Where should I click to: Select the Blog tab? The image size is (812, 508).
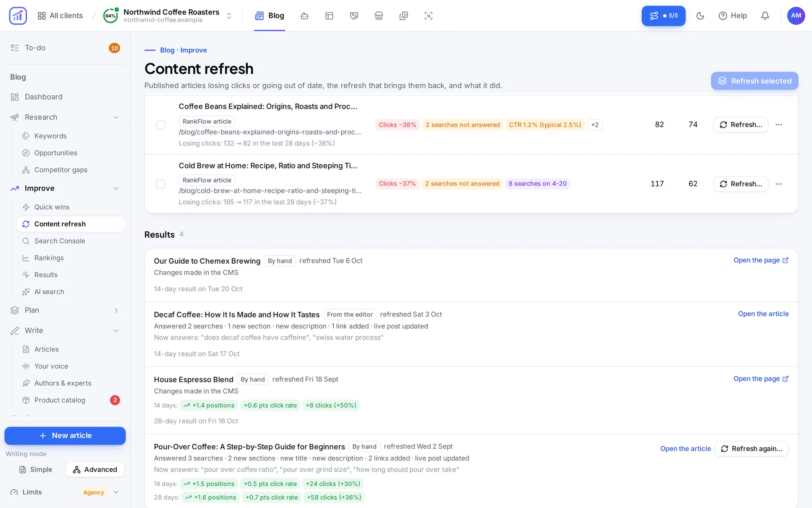pos(269,16)
